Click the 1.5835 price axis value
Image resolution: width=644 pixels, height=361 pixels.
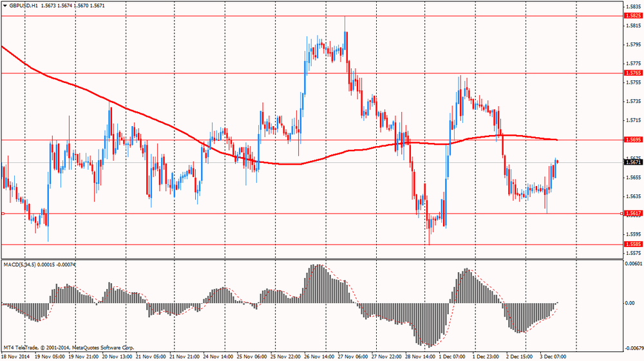pos(634,6)
